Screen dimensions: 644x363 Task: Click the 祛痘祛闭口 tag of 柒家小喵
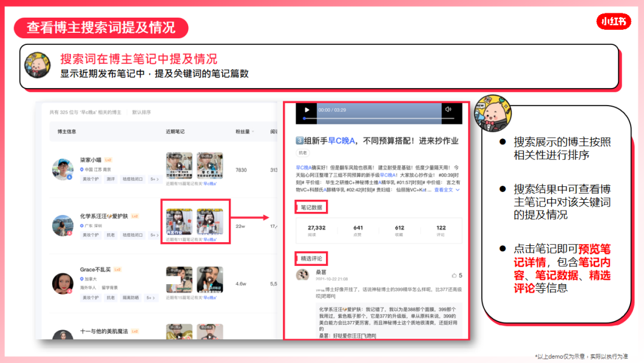point(133,179)
